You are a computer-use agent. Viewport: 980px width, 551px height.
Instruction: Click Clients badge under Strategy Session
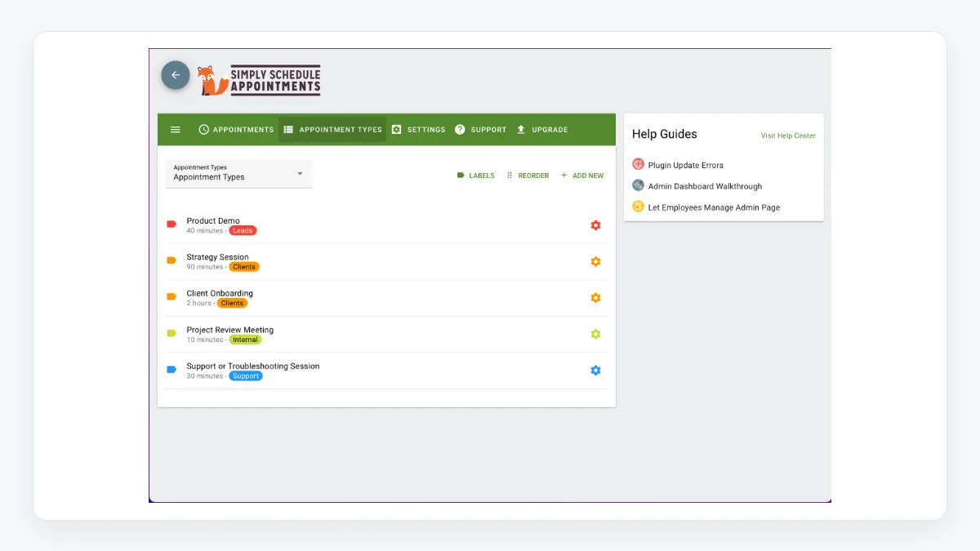pyautogui.click(x=244, y=267)
